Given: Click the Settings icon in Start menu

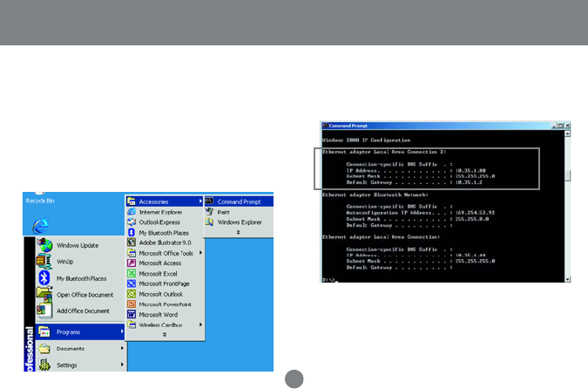Looking at the screenshot, I should [44, 365].
